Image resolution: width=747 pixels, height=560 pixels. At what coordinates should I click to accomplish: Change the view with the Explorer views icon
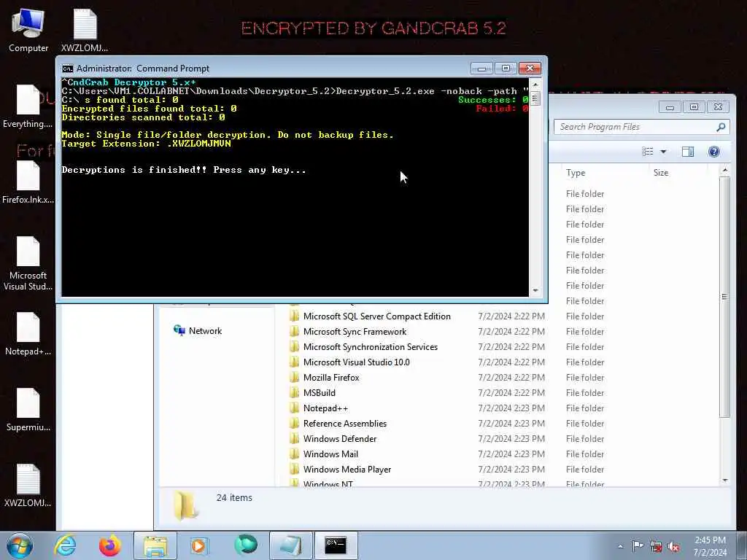coord(648,152)
